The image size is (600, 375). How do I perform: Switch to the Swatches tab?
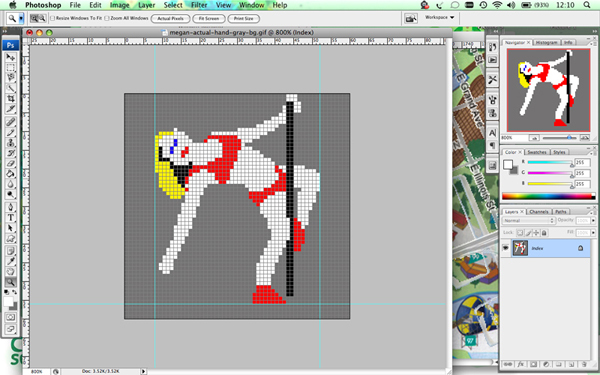point(537,152)
